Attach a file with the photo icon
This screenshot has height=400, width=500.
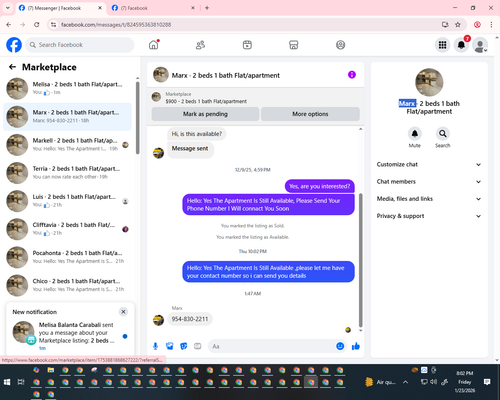point(169,346)
